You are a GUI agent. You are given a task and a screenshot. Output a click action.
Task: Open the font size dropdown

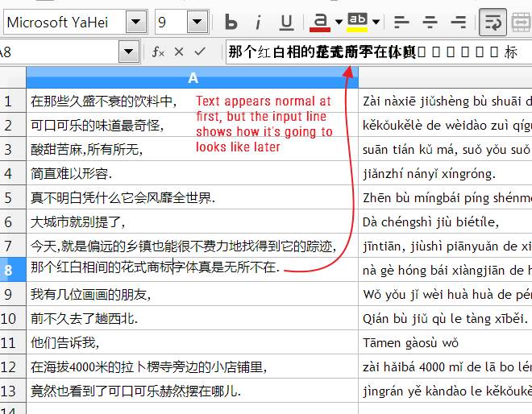(x=197, y=22)
